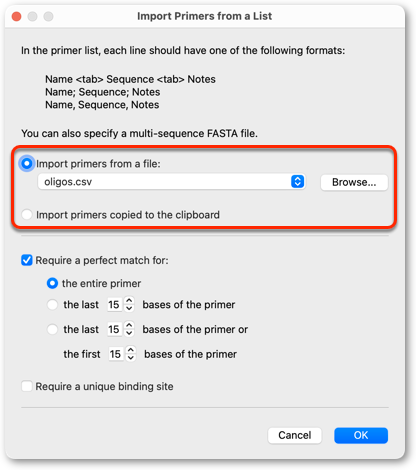Decrement second 'the last' bases stepper
This screenshot has height=470, width=416.
(129, 333)
